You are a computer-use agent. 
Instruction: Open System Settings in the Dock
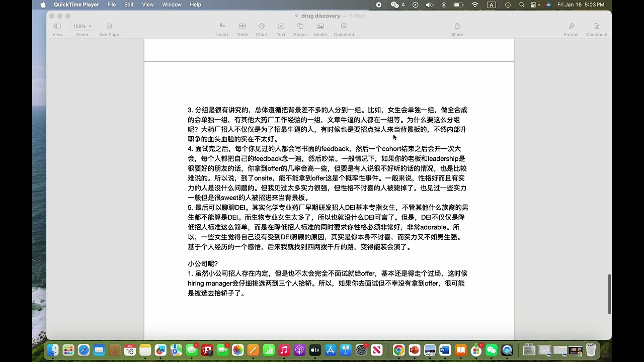pyautogui.click(x=361, y=350)
